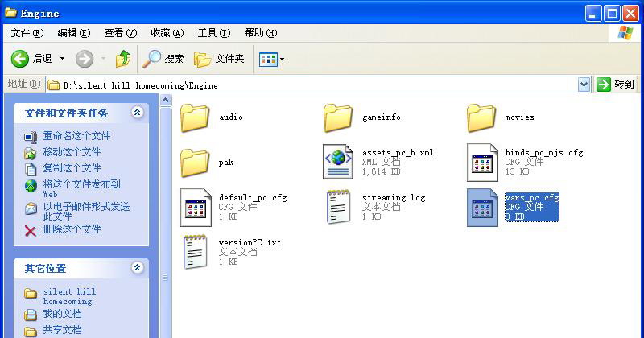The image size is (644, 338).
Task: Click the highlighted vars_pc.cfg file name
Action: tap(532, 198)
